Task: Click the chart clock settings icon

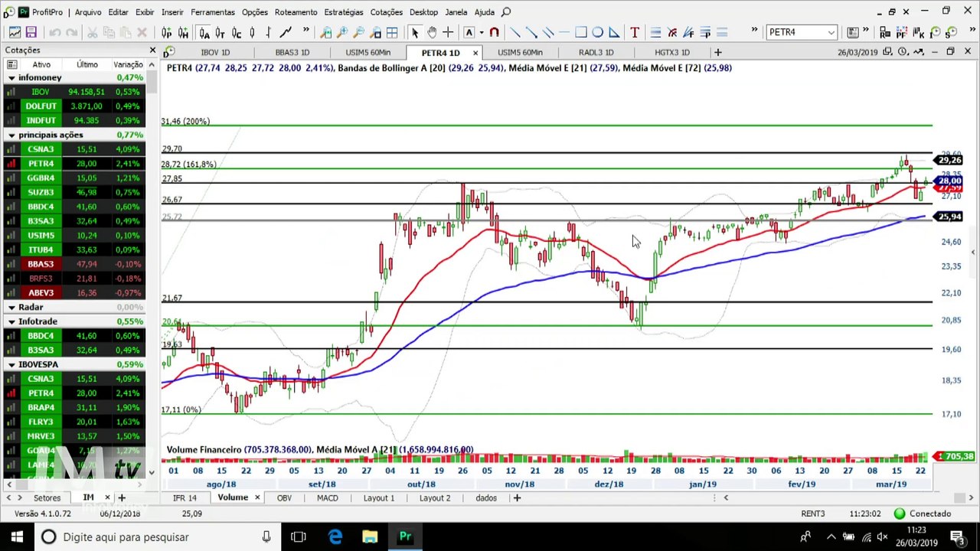Action: pyautogui.click(x=903, y=52)
